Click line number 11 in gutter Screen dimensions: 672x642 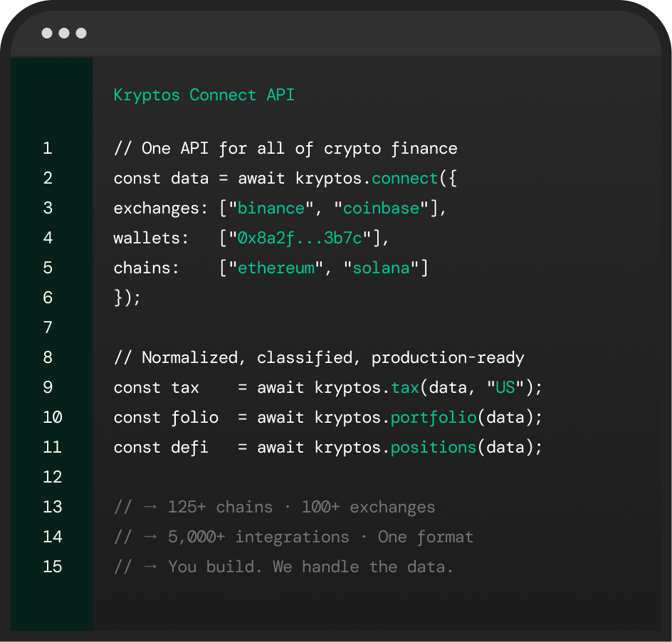coord(52,448)
